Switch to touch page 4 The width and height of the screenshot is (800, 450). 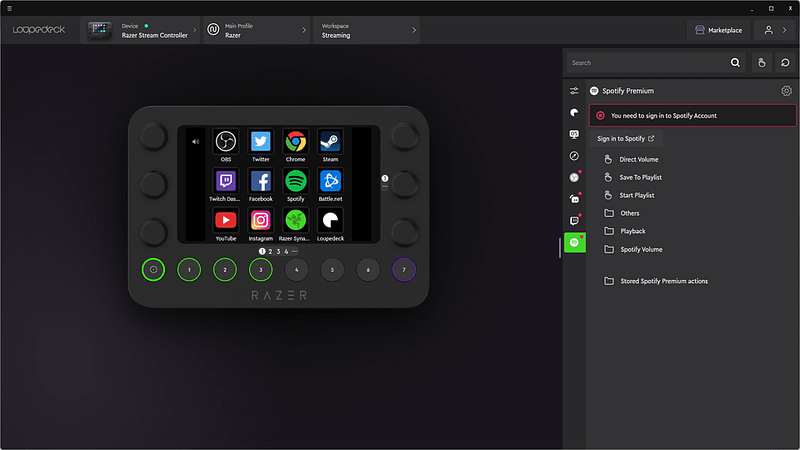(286, 252)
